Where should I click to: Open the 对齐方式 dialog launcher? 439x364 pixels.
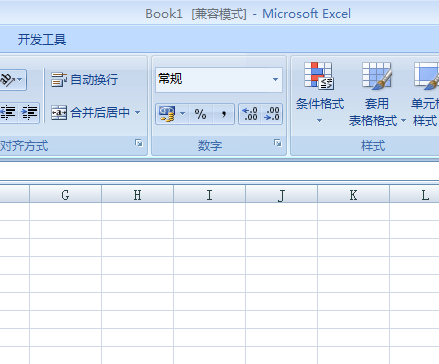(139, 143)
